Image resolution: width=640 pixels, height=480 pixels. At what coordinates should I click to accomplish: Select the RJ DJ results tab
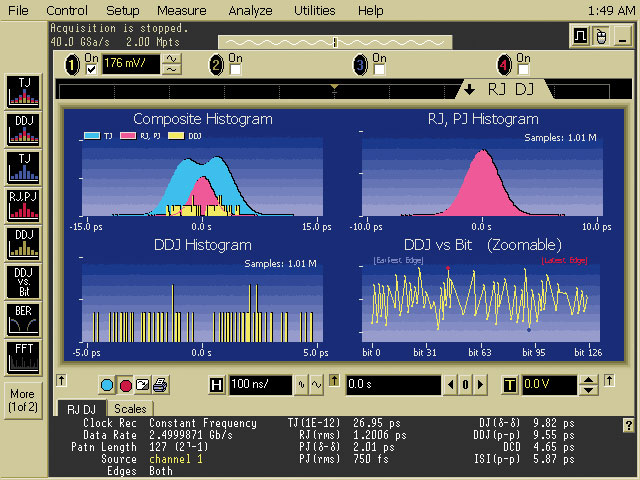pos(81,409)
